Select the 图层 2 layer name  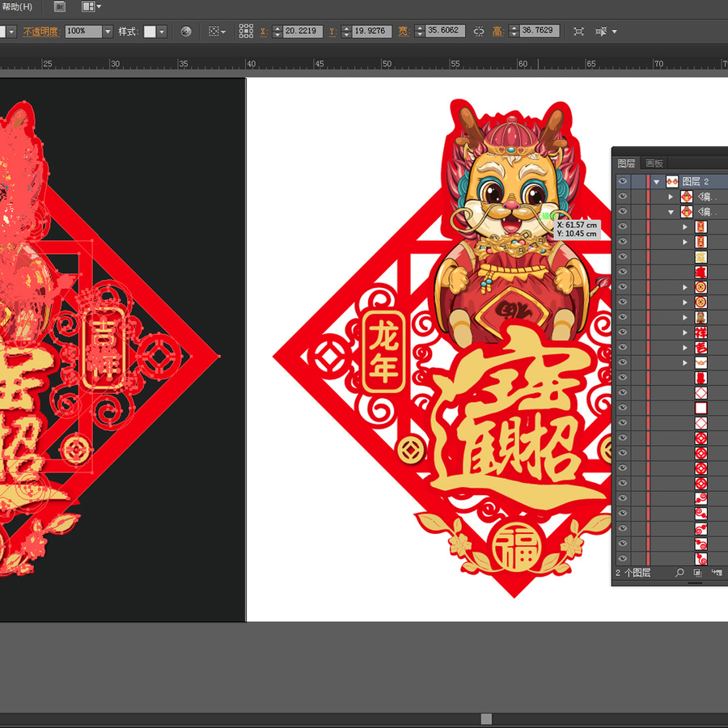pos(696,181)
